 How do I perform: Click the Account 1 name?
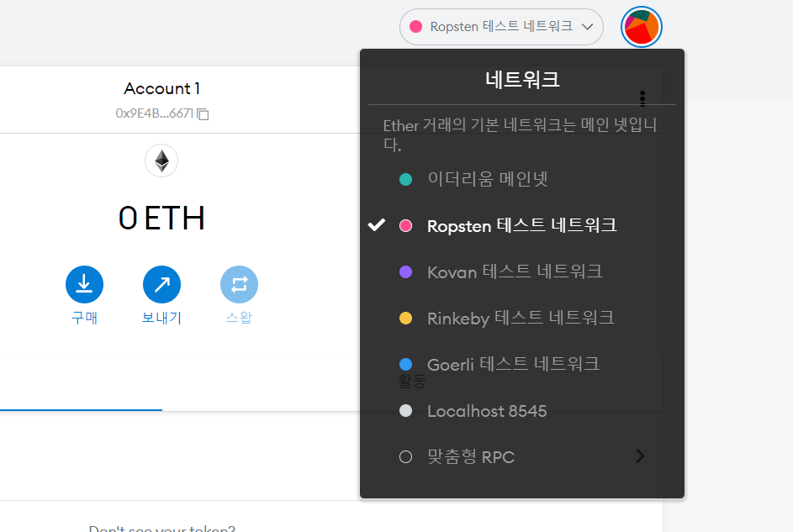click(x=161, y=88)
